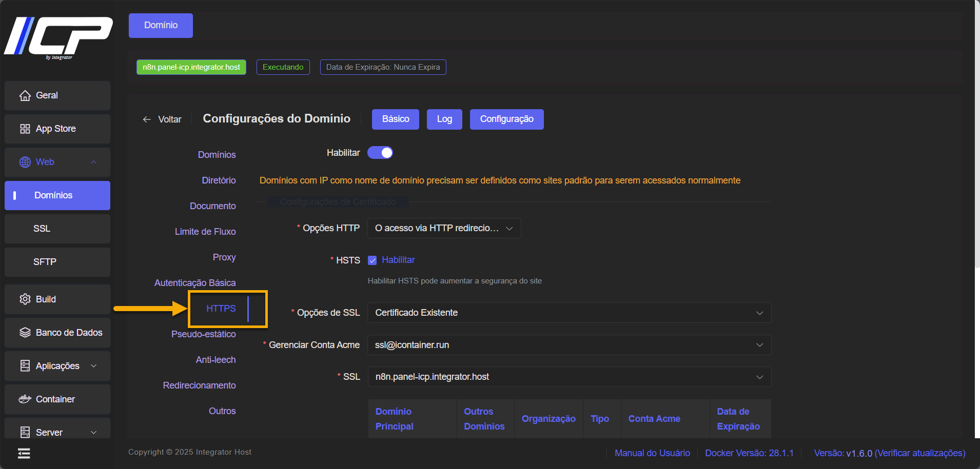Click the Web globe icon
This screenshot has height=469, width=980.
(25, 162)
